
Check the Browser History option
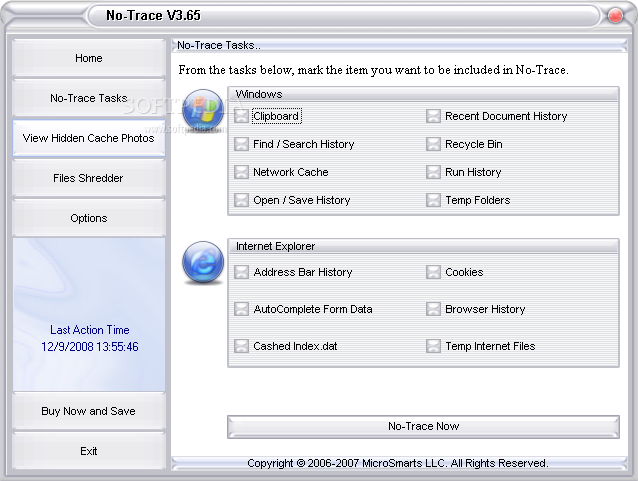tap(433, 309)
